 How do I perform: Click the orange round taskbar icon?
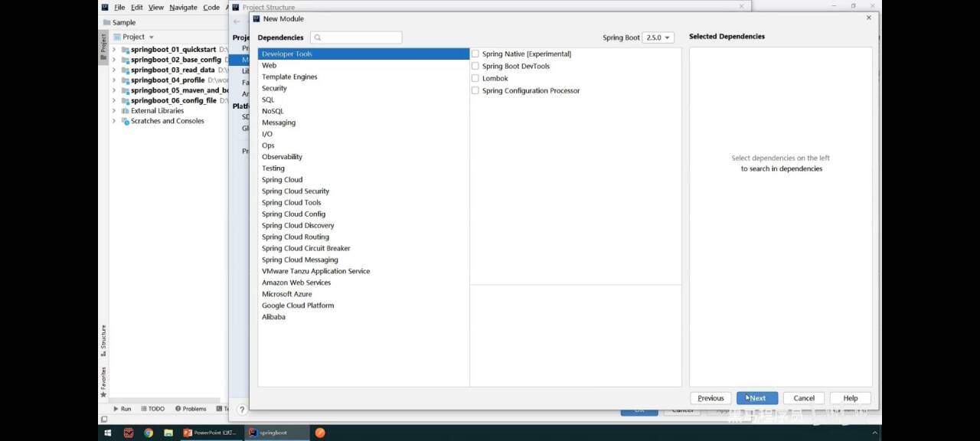point(320,433)
